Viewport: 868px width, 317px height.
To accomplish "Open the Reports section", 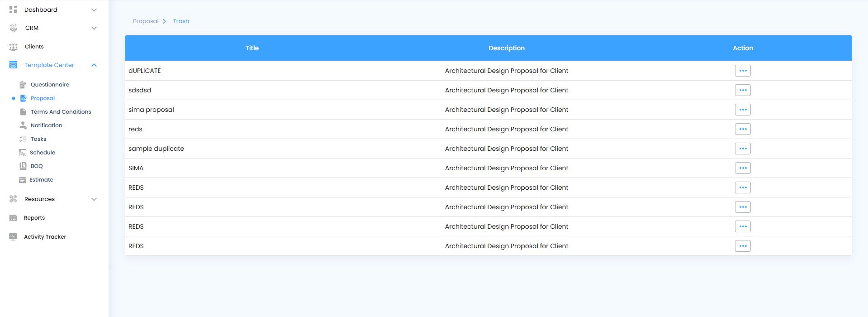I will (x=34, y=218).
